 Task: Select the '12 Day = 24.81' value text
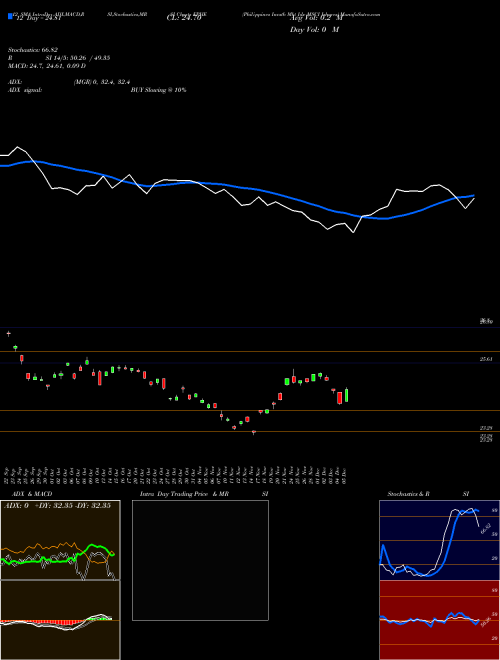click(x=39, y=18)
